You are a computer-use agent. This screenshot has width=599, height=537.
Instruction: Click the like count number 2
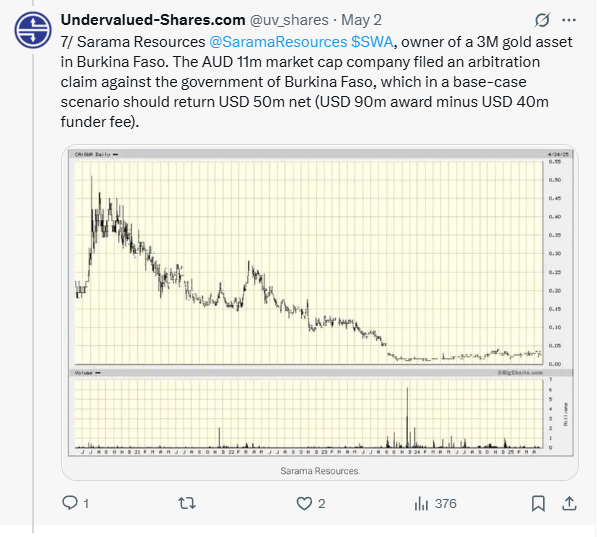pyautogui.click(x=322, y=503)
